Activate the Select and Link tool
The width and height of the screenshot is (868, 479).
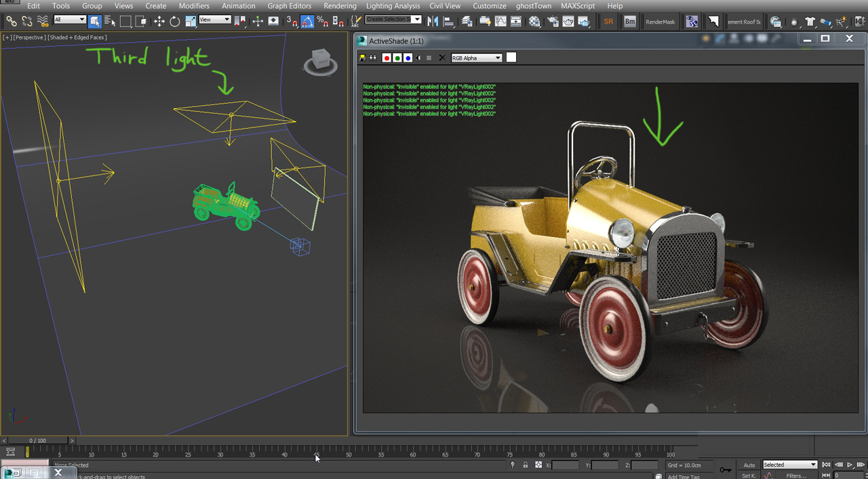point(10,22)
